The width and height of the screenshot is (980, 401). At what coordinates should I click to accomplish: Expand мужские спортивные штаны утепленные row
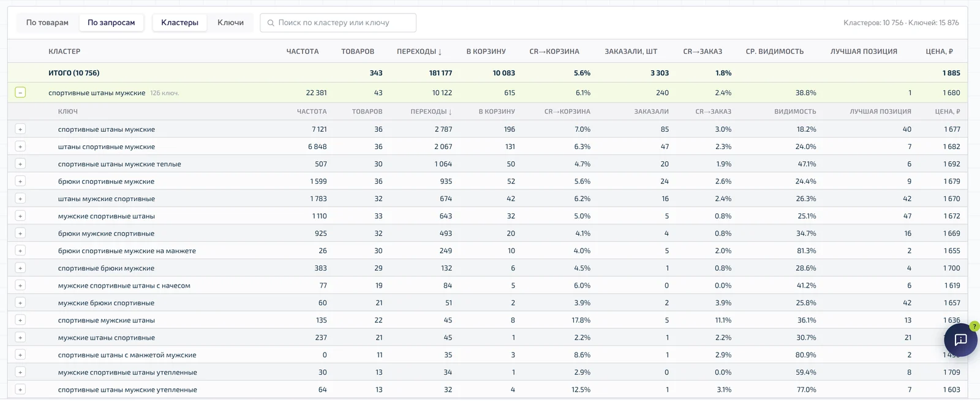coord(20,372)
